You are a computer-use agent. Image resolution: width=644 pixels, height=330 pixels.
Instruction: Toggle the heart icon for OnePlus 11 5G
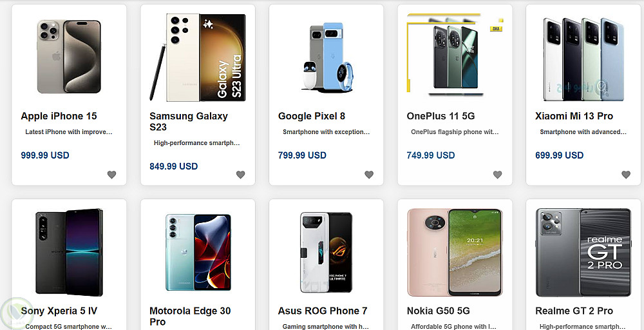point(497,175)
